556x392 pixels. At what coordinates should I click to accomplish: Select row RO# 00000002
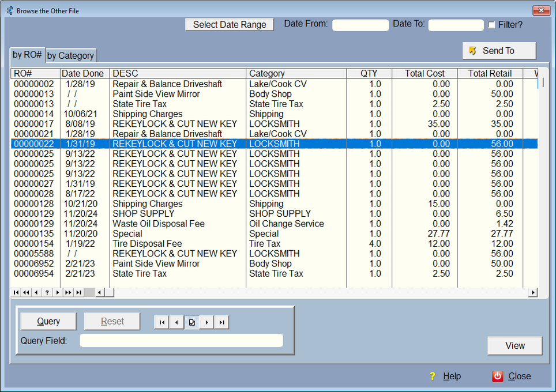pyautogui.click(x=275, y=84)
